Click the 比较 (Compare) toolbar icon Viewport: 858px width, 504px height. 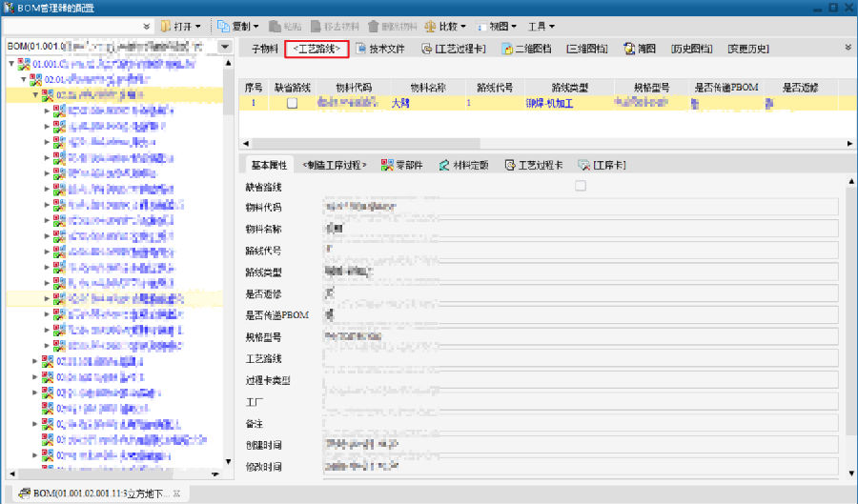[x=431, y=27]
